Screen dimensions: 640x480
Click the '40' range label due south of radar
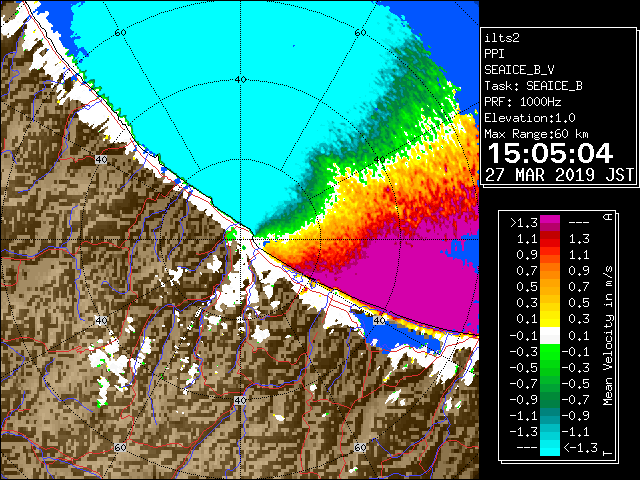(240, 400)
